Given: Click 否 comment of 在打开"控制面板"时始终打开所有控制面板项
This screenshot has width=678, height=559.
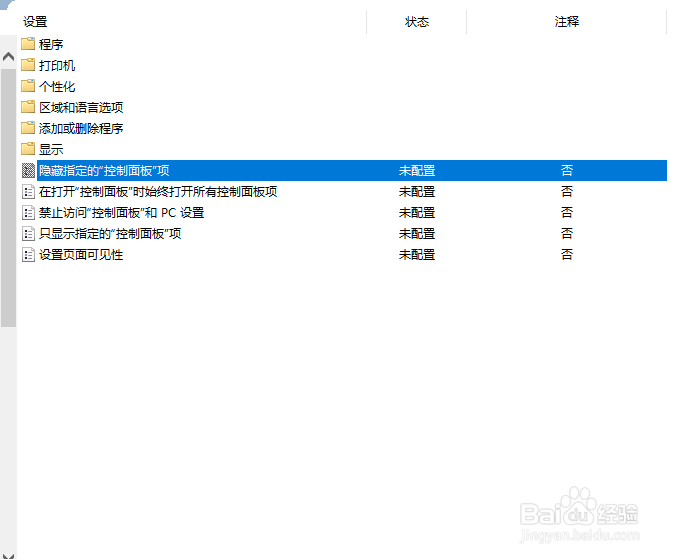Looking at the screenshot, I should coord(567,192).
